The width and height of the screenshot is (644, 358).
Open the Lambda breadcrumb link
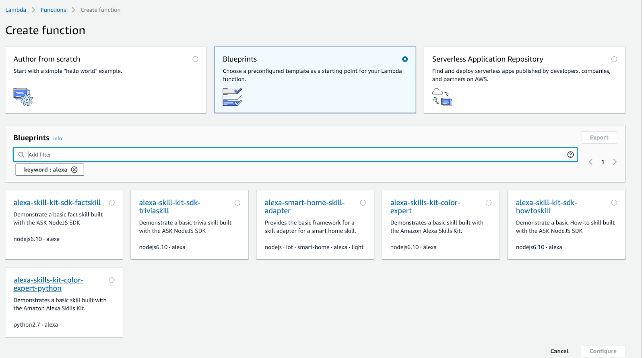pyautogui.click(x=16, y=10)
